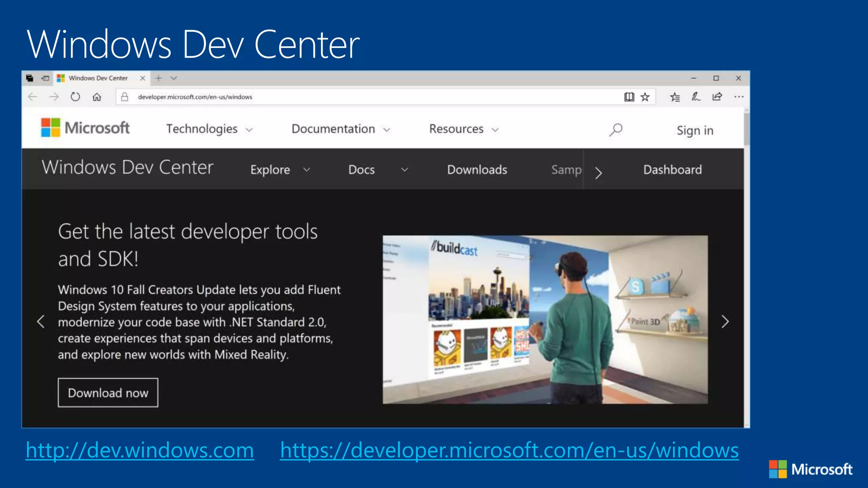Open the http://dev.windows.com link
Screen dimensions: 868x488
(140, 450)
